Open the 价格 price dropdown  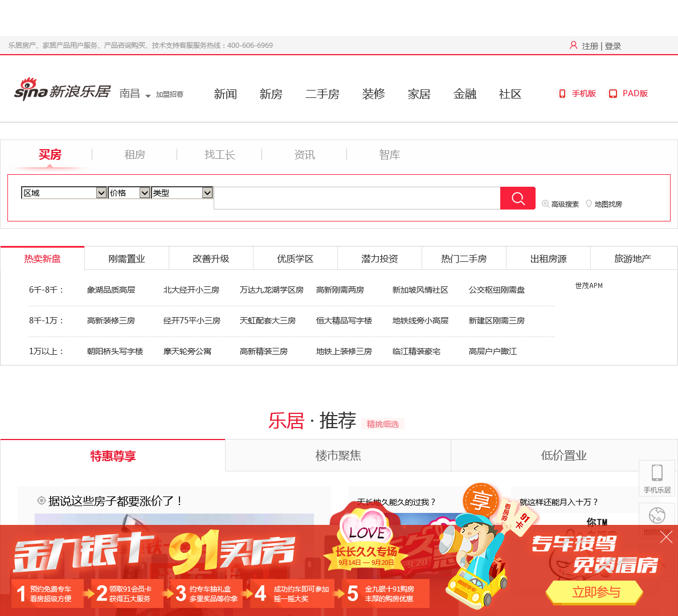pyautogui.click(x=129, y=192)
